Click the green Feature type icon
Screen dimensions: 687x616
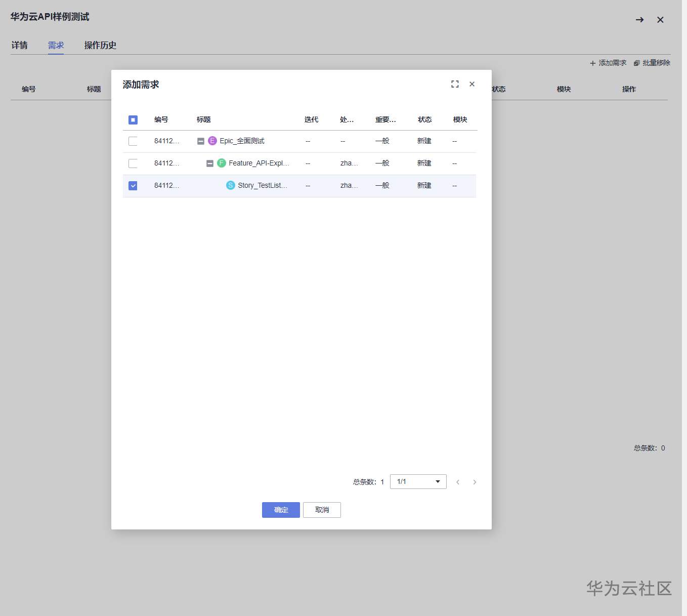point(222,163)
